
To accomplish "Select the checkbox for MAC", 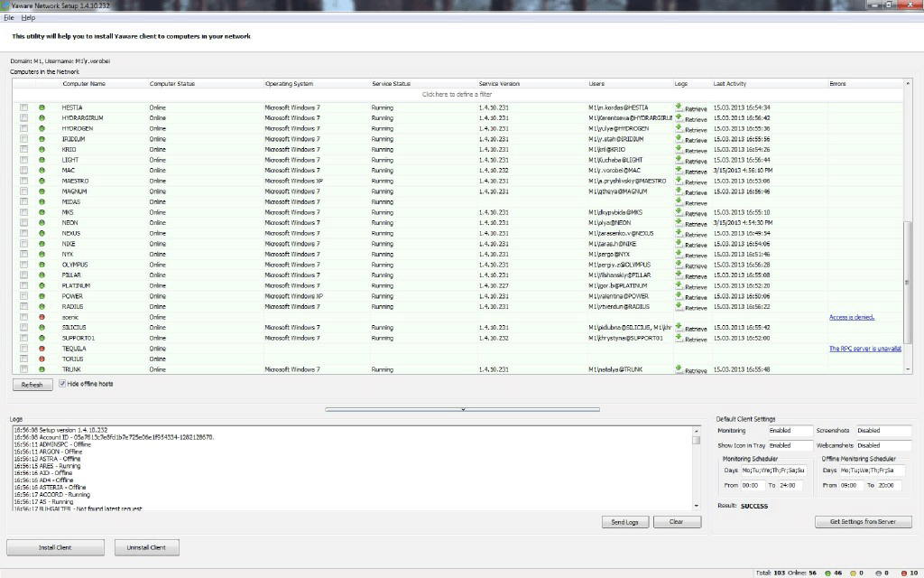I will (23, 171).
